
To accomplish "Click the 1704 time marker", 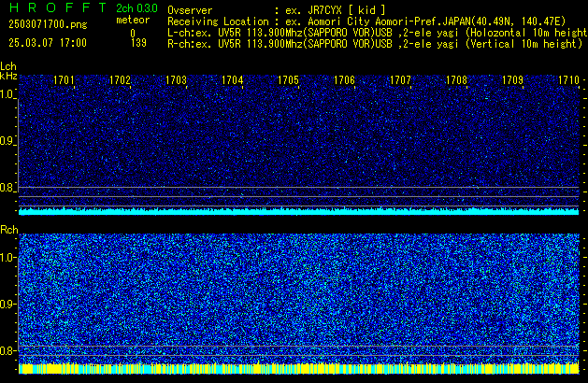I will pyautogui.click(x=232, y=80).
